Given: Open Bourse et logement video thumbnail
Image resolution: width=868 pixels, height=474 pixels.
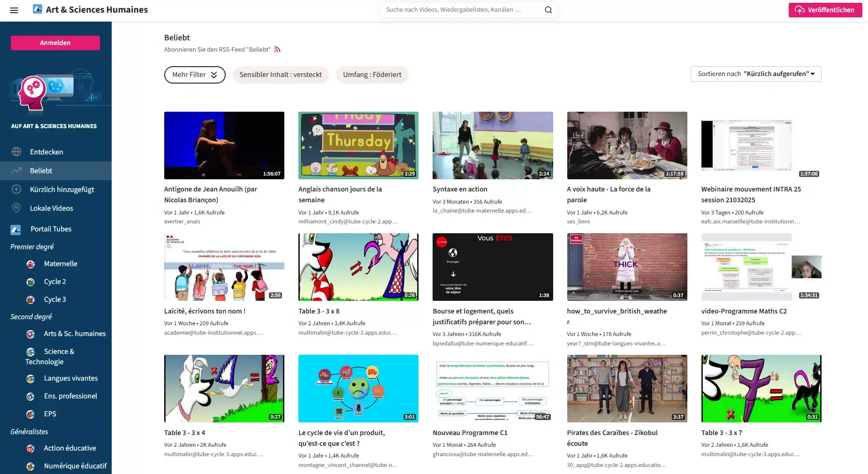Looking at the screenshot, I should click(493, 267).
